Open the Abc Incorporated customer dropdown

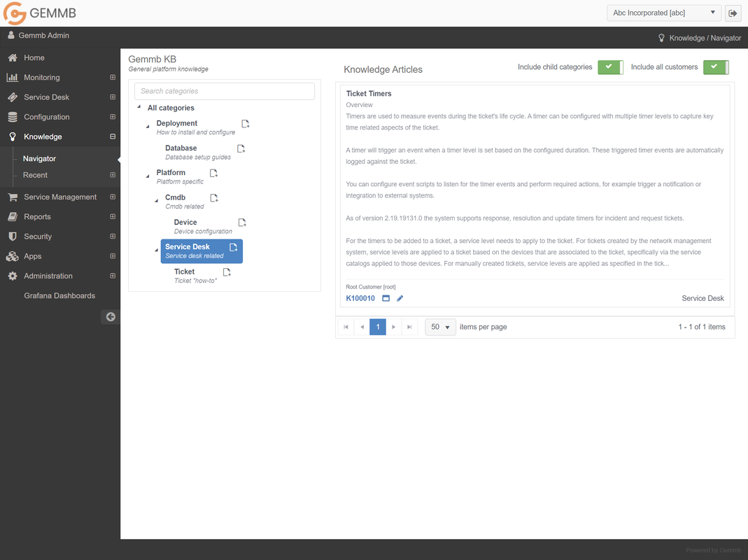[x=663, y=13]
